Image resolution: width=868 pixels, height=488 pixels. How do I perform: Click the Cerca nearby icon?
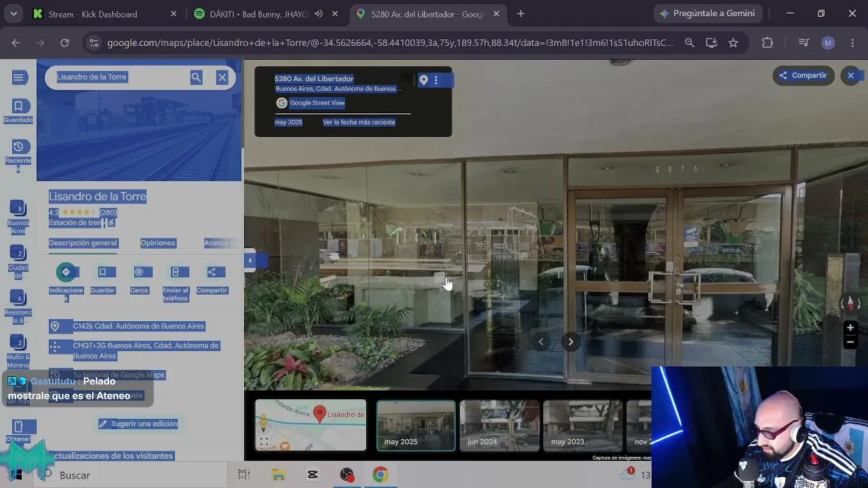point(139,272)
